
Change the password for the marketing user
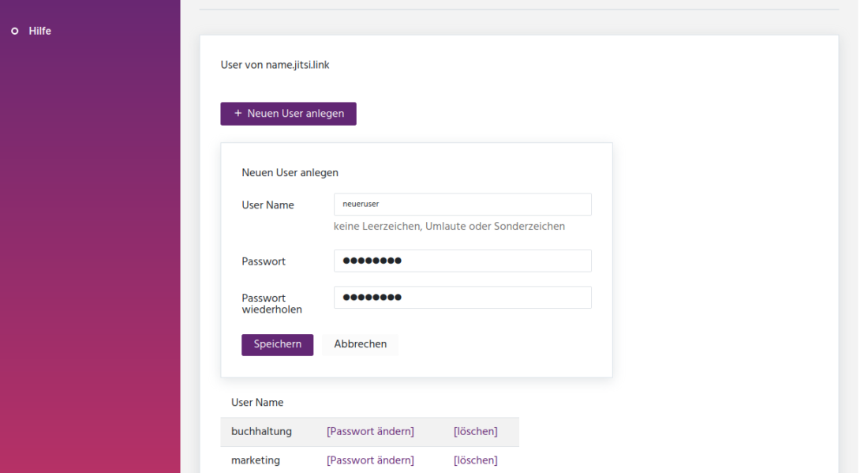(370, 460)
